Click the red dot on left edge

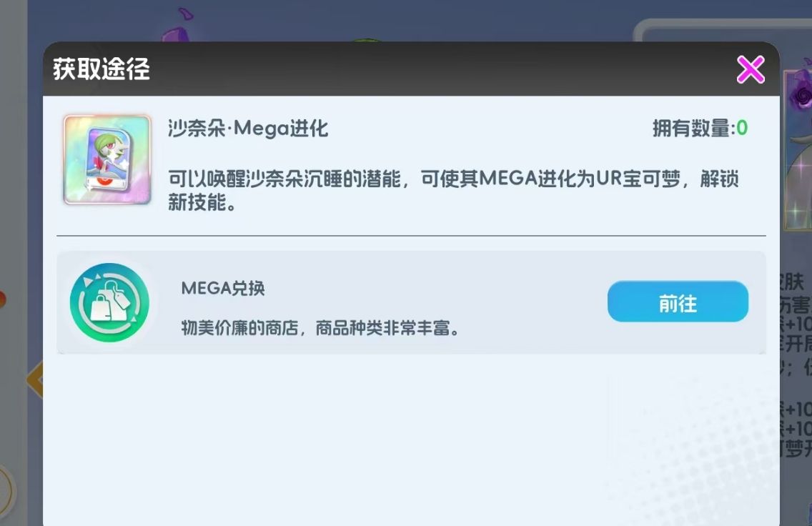tap(3, 299)
